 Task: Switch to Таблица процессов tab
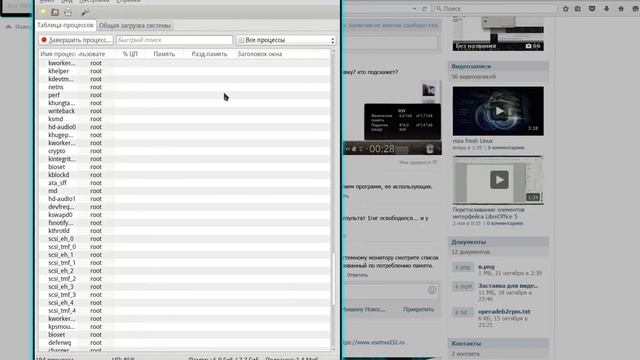65,25
